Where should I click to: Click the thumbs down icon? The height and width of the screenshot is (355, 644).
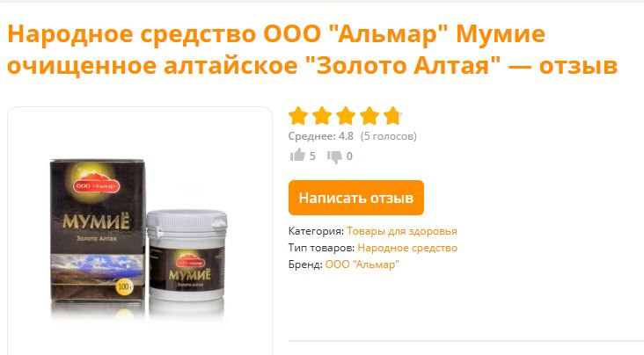tap(334, 156)
